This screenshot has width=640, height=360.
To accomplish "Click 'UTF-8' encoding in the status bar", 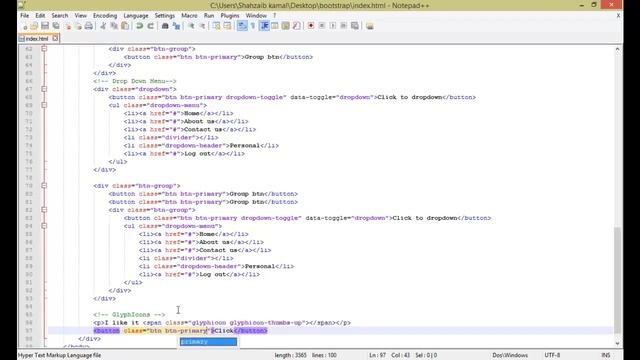I will [552, 355].
